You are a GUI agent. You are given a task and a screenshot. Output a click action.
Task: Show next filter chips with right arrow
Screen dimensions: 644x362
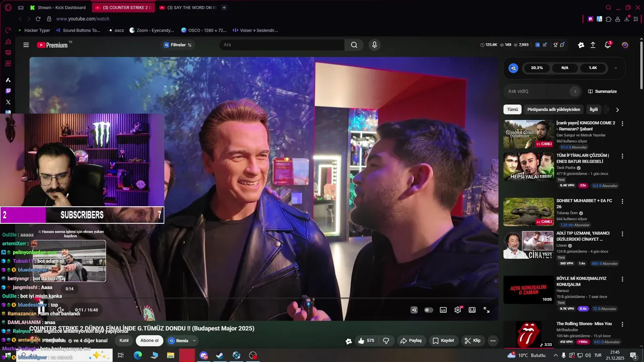point(617,110)
